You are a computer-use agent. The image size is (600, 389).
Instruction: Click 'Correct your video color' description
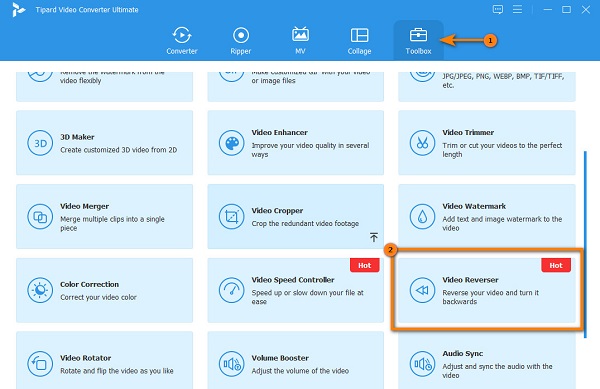(98, 297)
